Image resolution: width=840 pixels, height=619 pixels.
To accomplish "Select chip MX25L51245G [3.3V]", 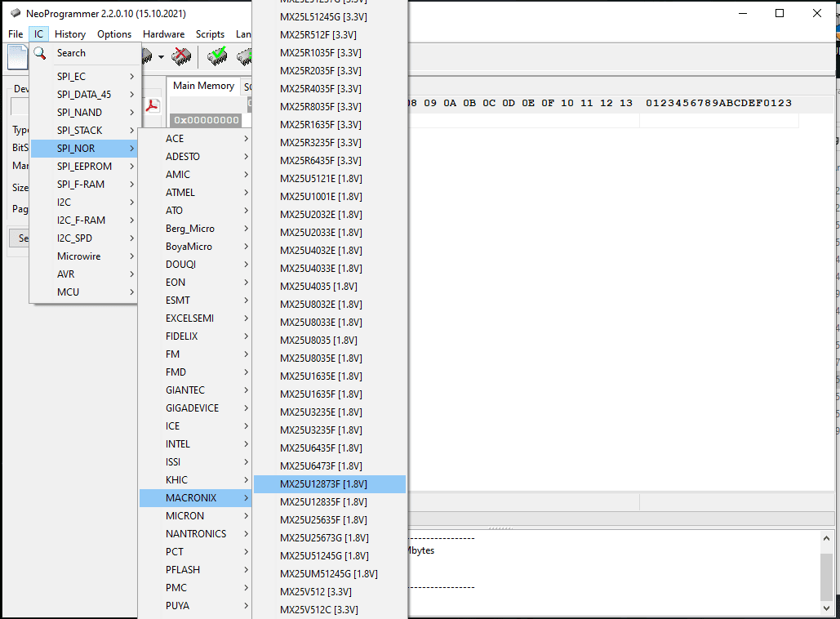I will click(x=330, y=17).
